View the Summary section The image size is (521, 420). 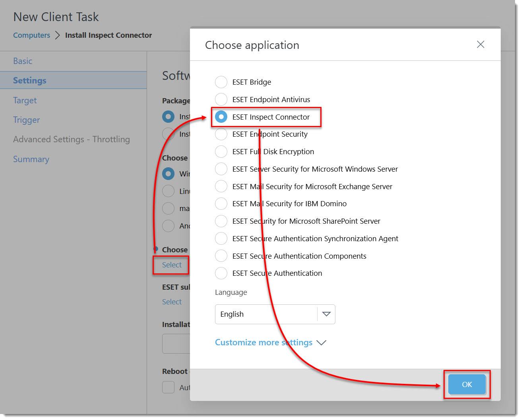[x=31, y=159]
